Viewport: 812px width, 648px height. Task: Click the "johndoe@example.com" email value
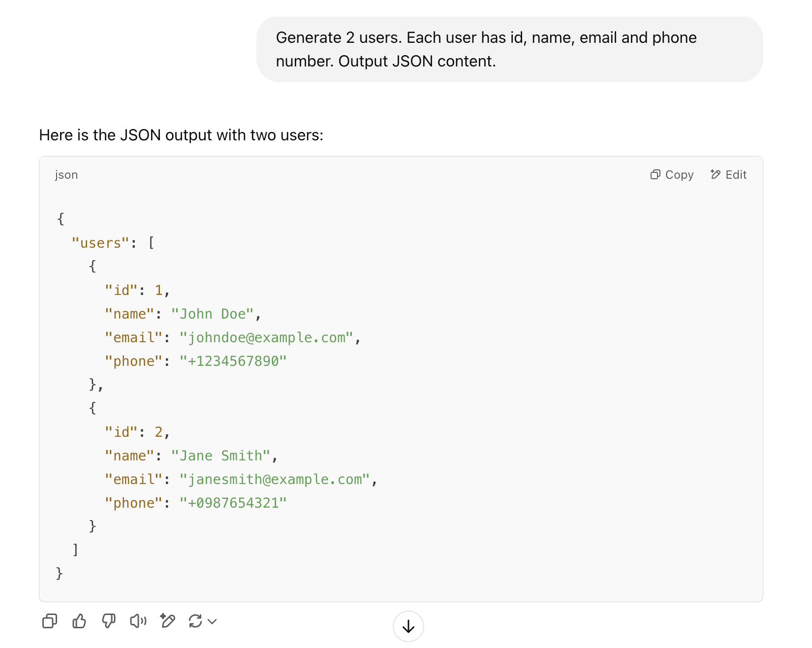(266, 338)
